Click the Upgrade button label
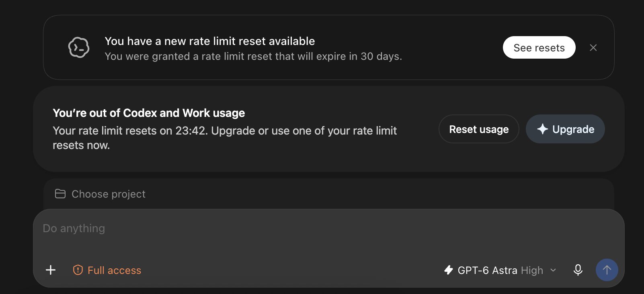644x294 pixels. 573,129
